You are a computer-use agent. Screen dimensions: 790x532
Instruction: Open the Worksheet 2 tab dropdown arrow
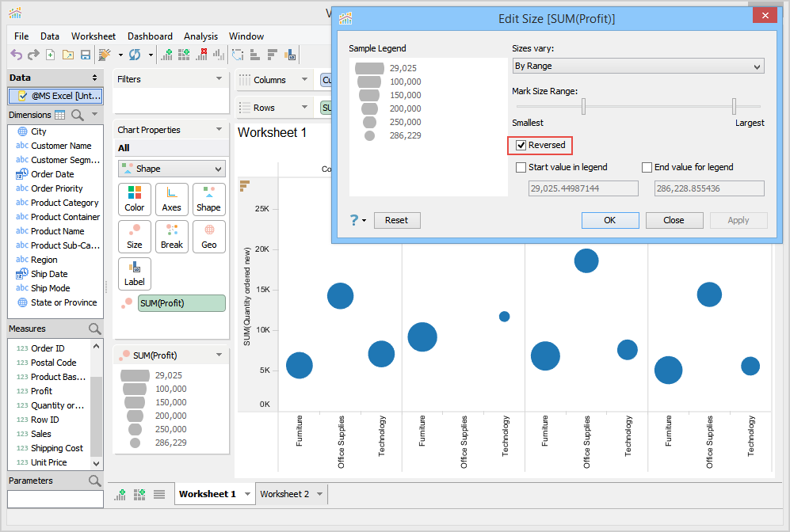point(320,494)
